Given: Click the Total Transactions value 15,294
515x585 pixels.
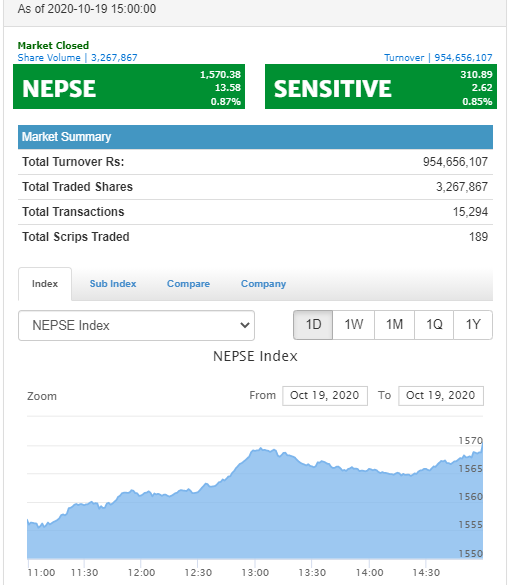Looking at the screenshot, I should (x=470, y=212).
